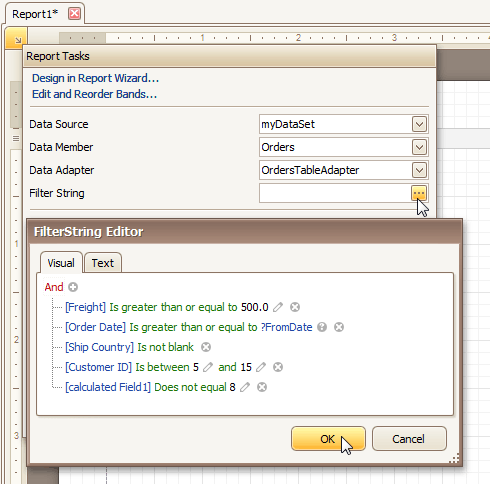The image size is (490, 484).
Task: Expand the Data Source dropdown
Action: [419, 124]
